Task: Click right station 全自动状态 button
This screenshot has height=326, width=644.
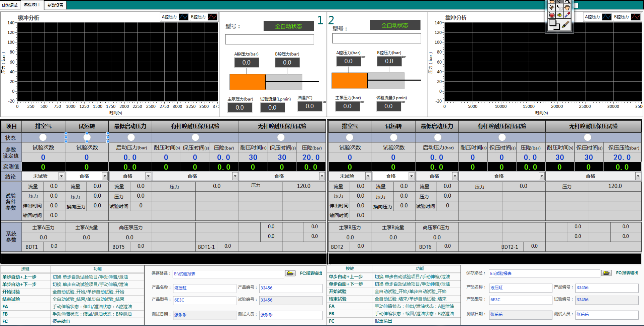Action: [x=395, y=25]
